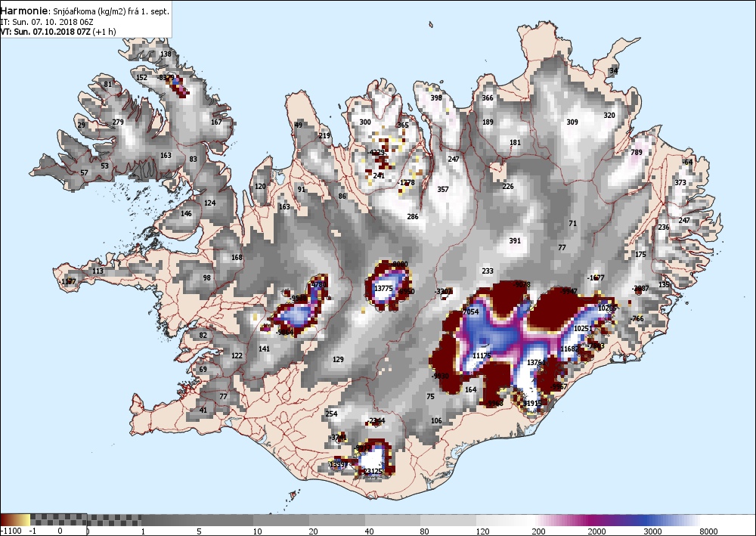Click map value 398 in the north
The height and width of the screenshot is (536, 756).
click(x=436, y=98)
